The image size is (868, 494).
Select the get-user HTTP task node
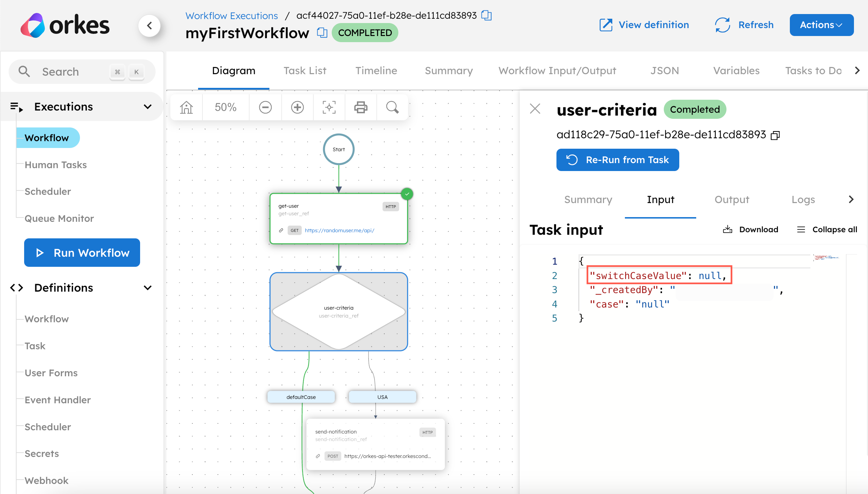339,219
